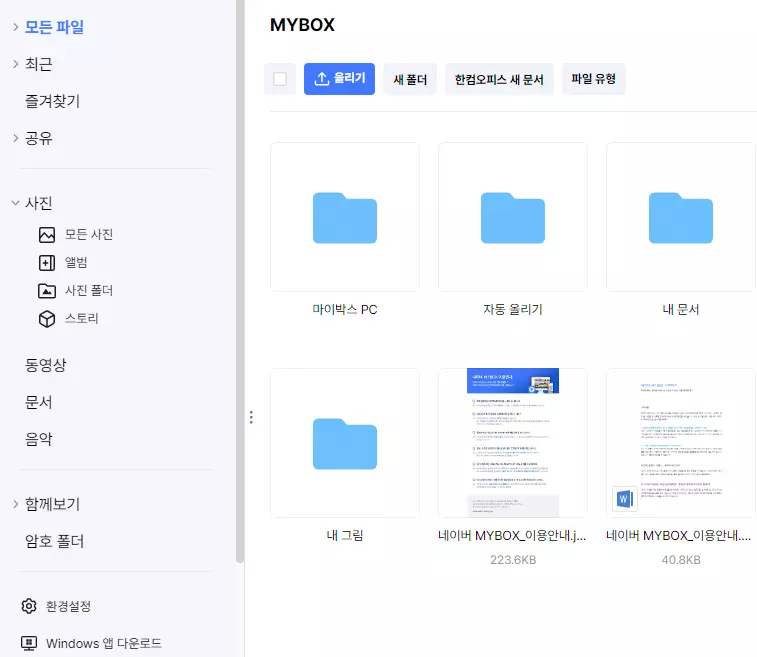
Task: Open the 자동 올리기 folder icon
Action: pyautogui.click(x=513, y=218)
